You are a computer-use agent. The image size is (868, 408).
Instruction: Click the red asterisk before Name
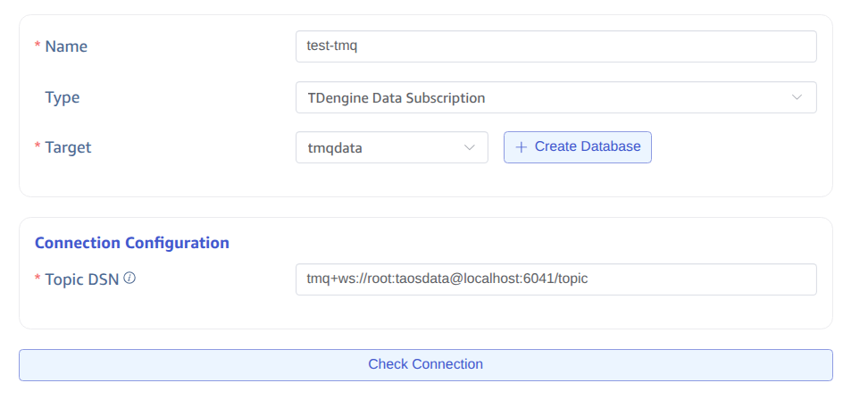(38, 46)
